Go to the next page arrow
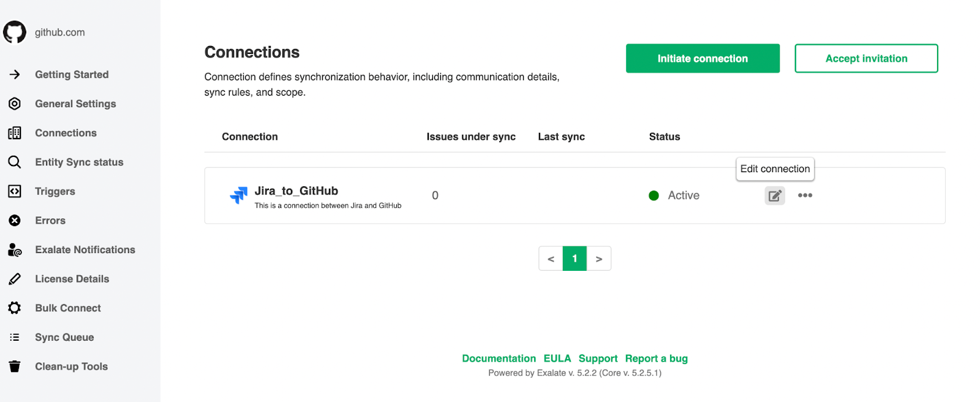Image resolution: width=980 pixels, height=402 pixels. [x=599, y=259]
